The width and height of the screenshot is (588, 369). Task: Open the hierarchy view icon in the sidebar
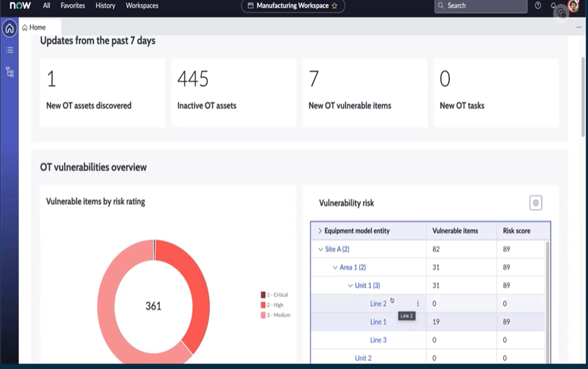click(9, 71)
